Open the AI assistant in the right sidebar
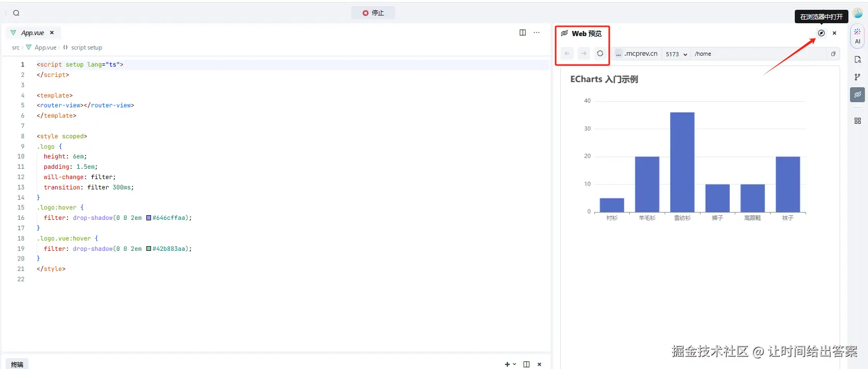This screenshot has width=868, height=369. click(858, 36)
